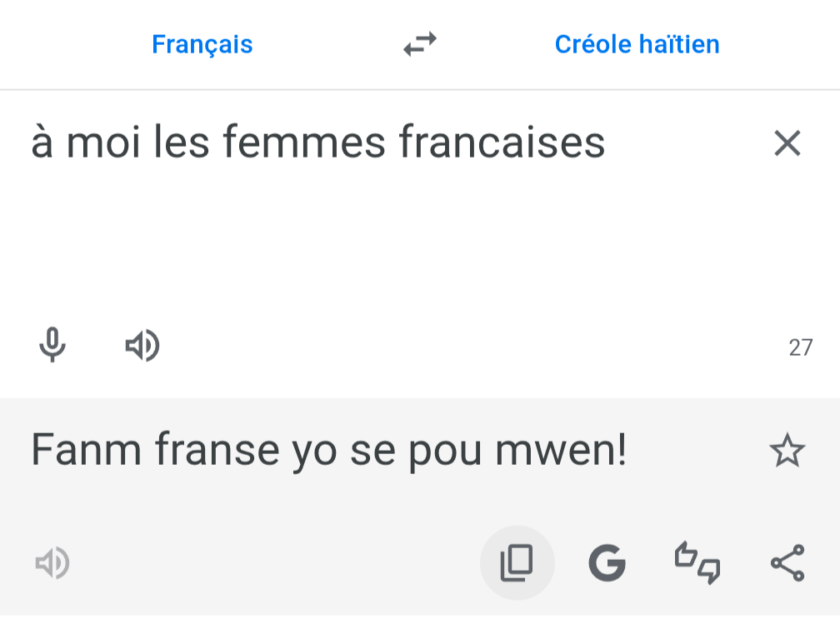840x629 pixels.
Task: Share the translated text
Action: [x=787, y=563]
